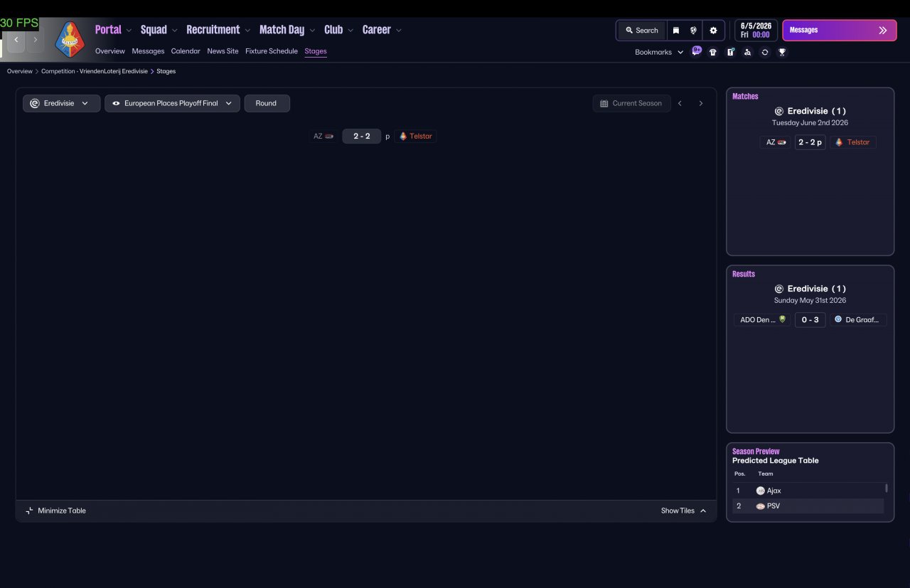Open the report alert bookmark icon
The height and width of the screenshot is (588, 910).
[x=730, y=52]
